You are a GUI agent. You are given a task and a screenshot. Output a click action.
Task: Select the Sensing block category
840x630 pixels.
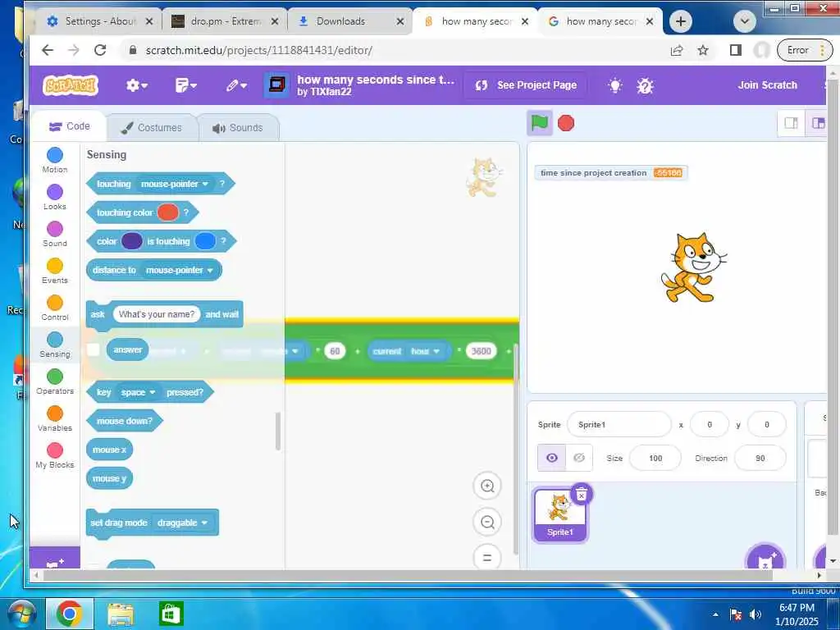(55, 345)
